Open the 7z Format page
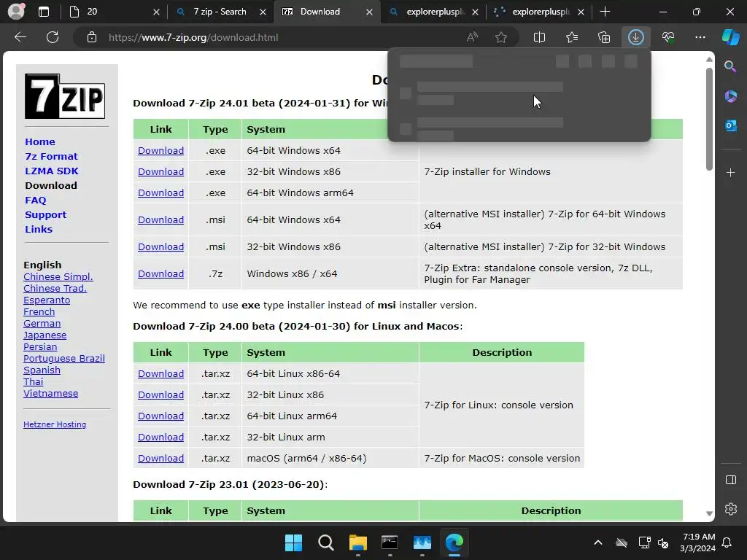The width and height of the screenshot is (747, 560). pos(51,156)
